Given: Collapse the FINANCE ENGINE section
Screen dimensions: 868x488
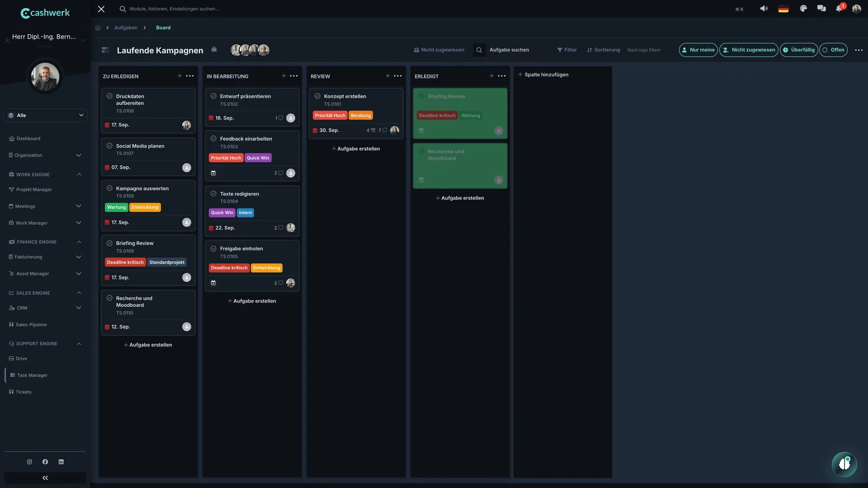Looking at the screenshot, I should pos(79,242).
